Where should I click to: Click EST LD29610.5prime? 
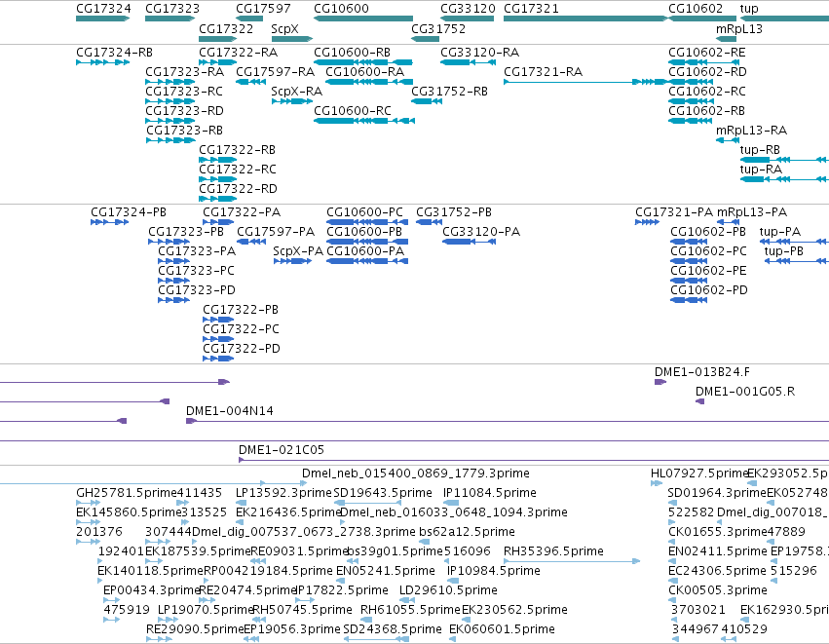448,591
